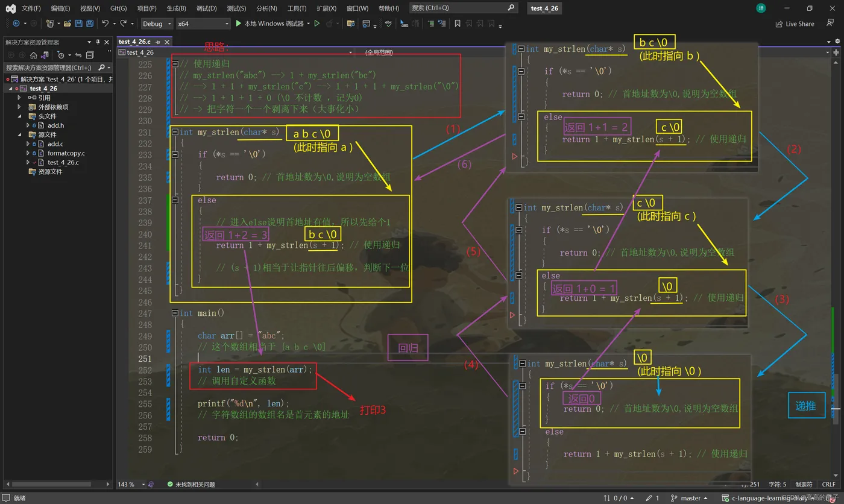Click the CRLF line ending indicator
Image resolution: width=844 pixels, height=504 pixels.
click(828, 484)
